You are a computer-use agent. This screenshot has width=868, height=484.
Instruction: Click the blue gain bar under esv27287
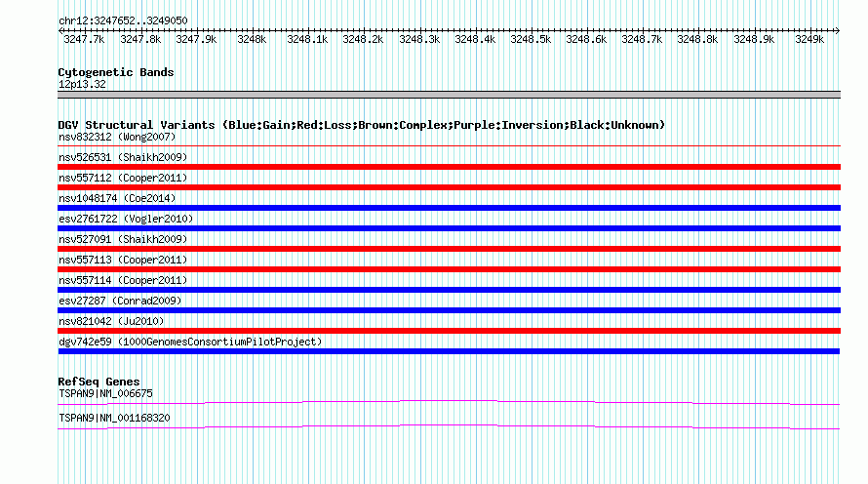click(x=449, y=310)
